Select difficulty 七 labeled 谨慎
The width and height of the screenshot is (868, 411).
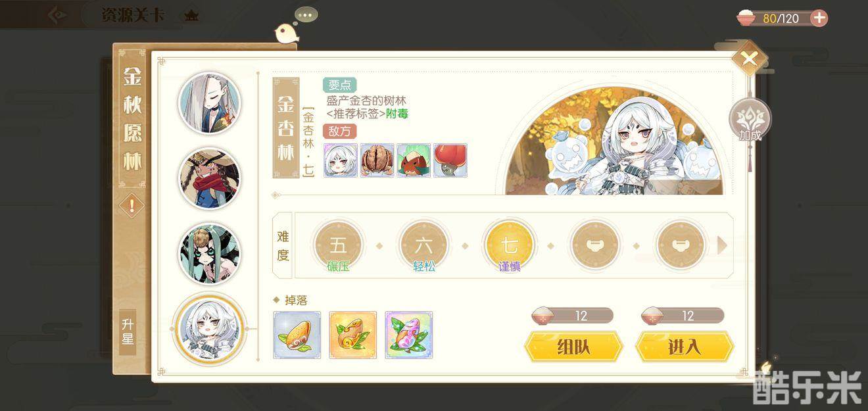click(510, 247)
